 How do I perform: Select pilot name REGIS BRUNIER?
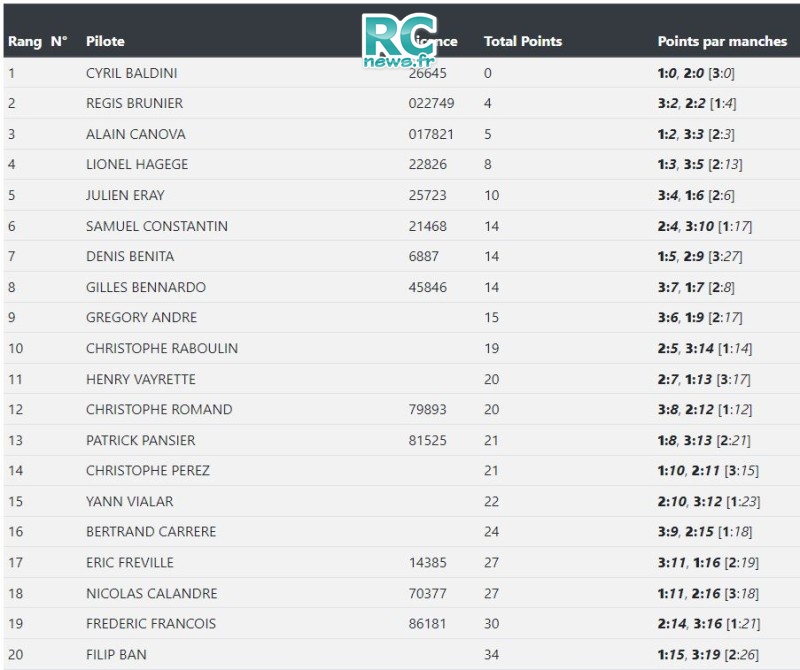tap(134, 103)
